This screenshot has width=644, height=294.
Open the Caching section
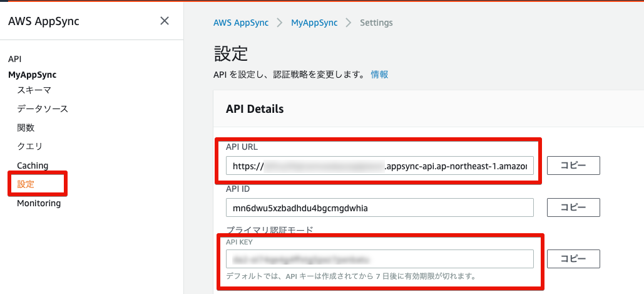click(x=33, y=165)
